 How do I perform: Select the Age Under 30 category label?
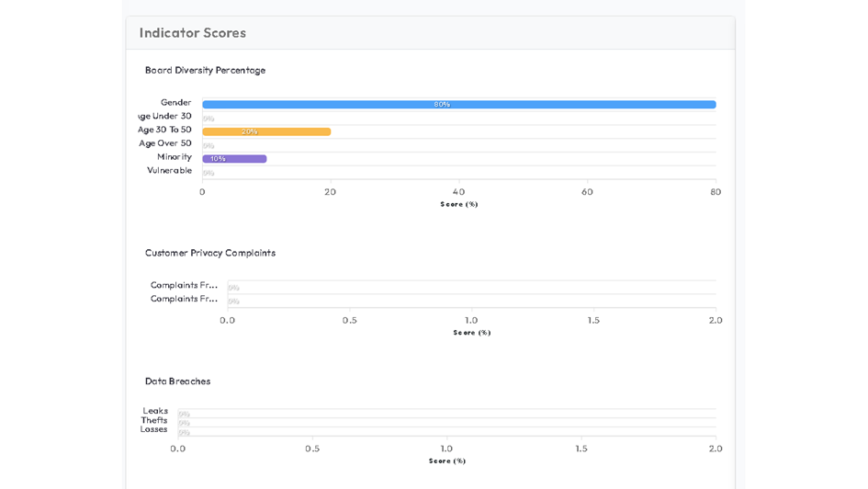point(165,117)
